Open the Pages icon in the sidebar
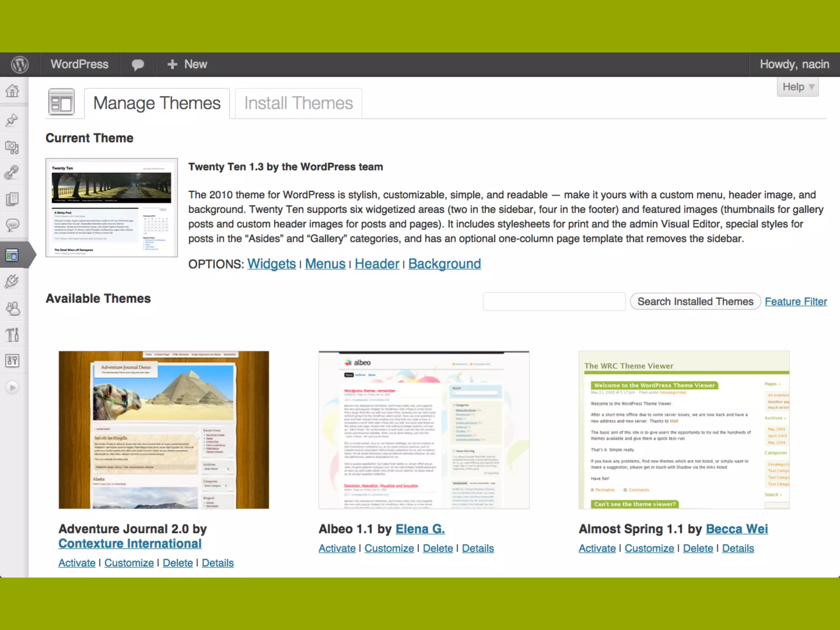The width and height of the screenshot is (840, 630). [x=12, y=199]
